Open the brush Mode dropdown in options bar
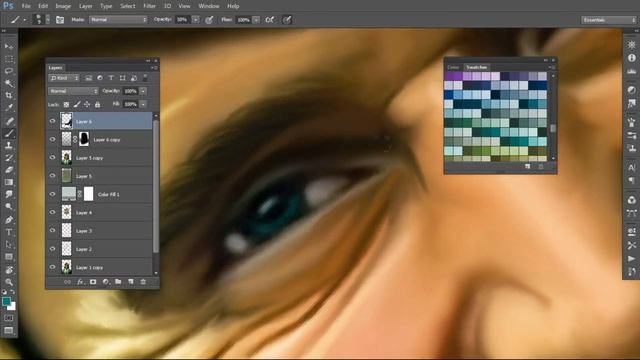 tap(118, 20)
